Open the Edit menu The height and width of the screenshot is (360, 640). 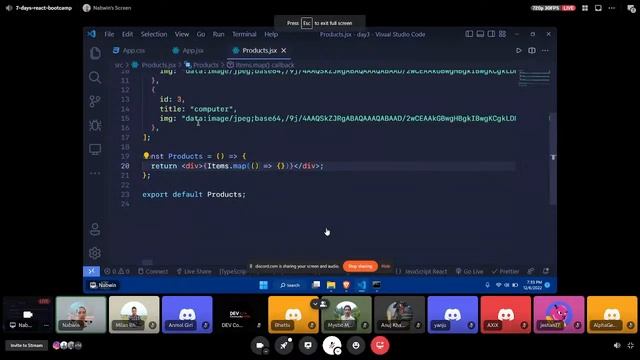[x=127, y=34]
